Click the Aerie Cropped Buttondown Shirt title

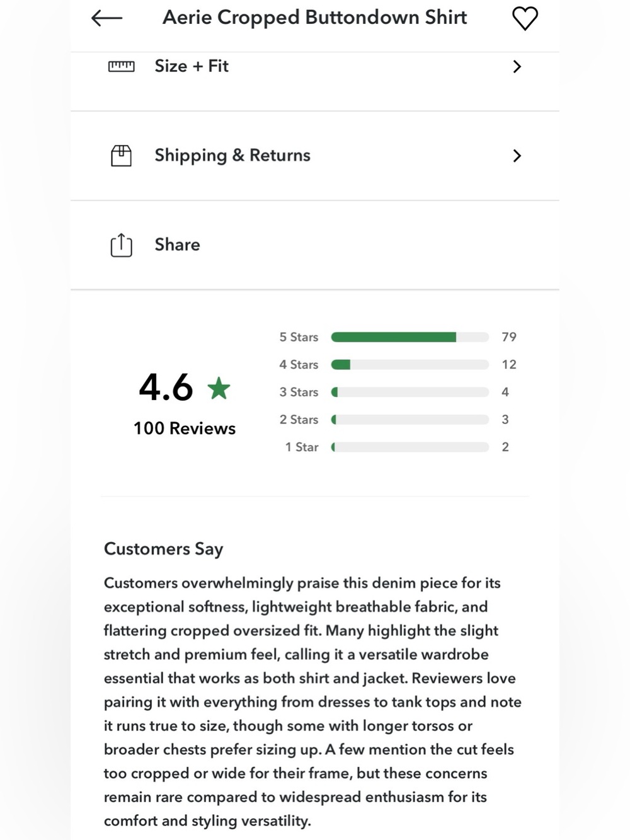315,18
